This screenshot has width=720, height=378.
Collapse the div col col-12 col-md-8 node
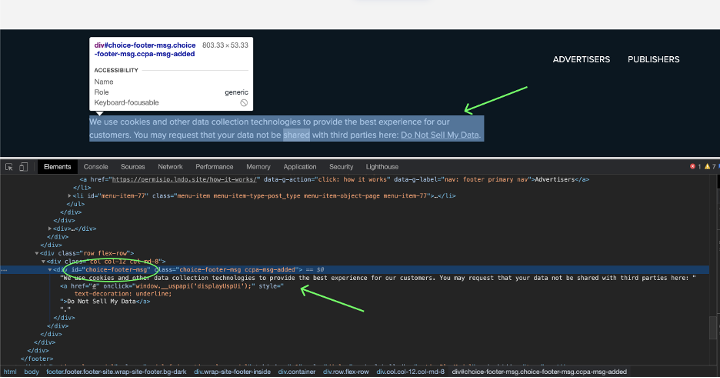[x=44, y=261]
